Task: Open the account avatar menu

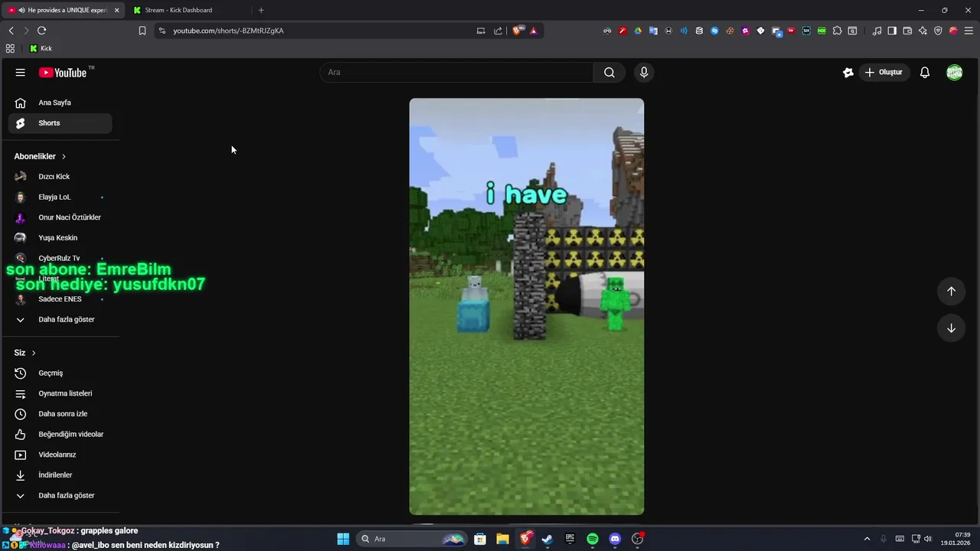Action: [954, 72]
